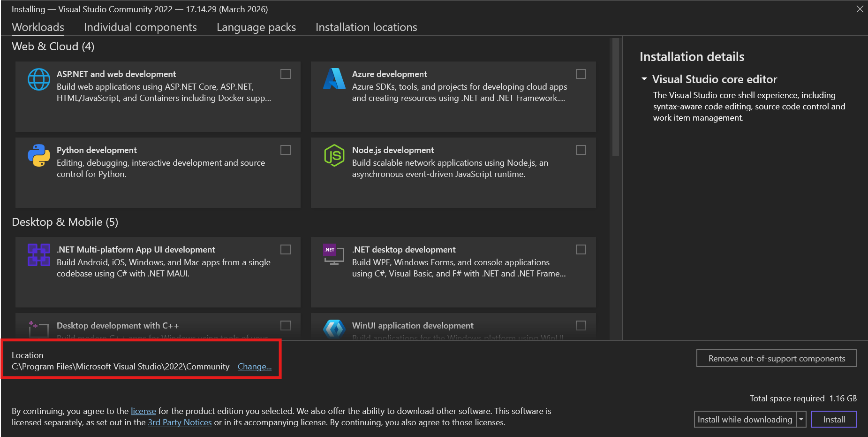Click the Node.js hexagon icon
The height and width of the screenshot is (437, 868).
pyautogui.click(x=334, y=155)
